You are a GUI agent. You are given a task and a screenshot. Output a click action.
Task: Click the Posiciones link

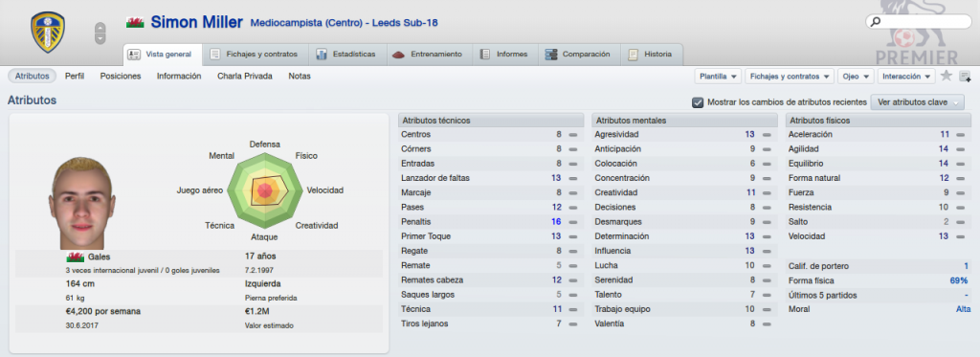coord(121,77)
